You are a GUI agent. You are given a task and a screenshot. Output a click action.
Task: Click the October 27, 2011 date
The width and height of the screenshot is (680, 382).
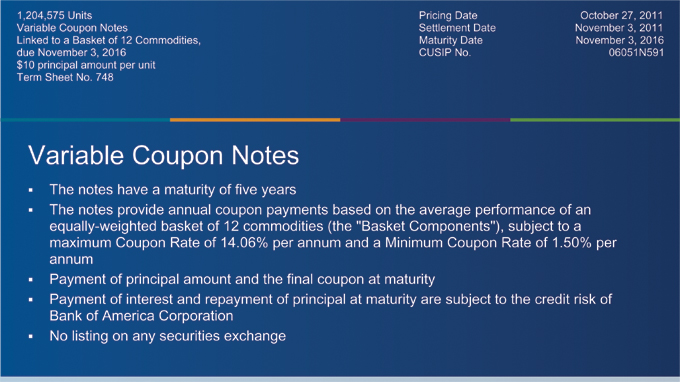pos(621,16)
